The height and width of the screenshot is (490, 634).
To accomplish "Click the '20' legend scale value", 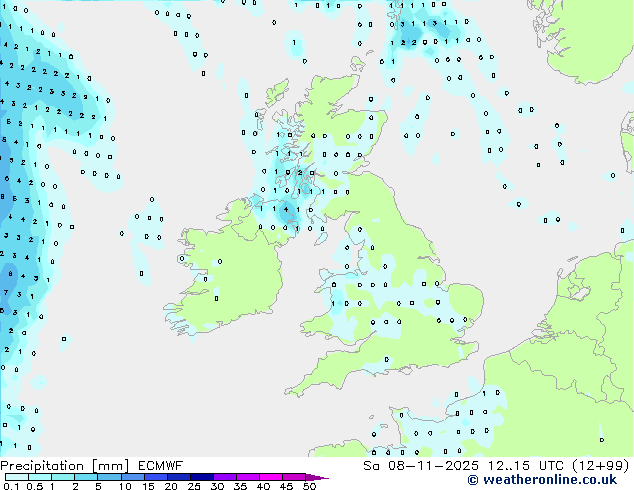I will 171,486.
